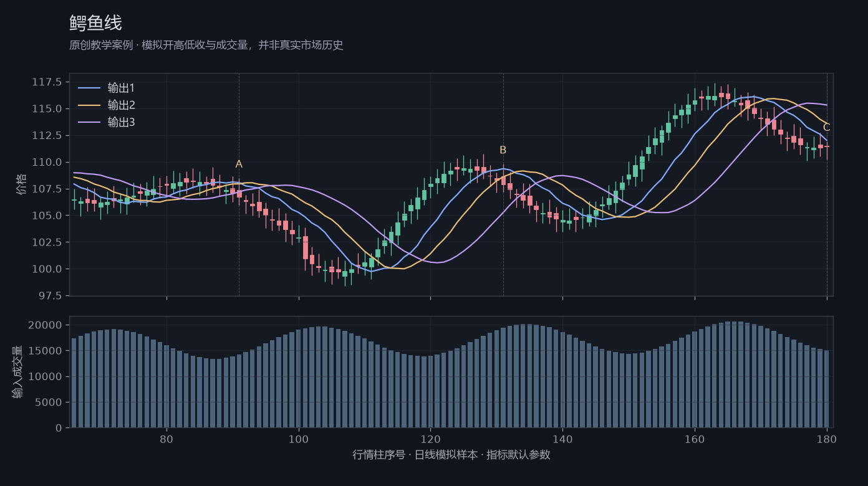
Task: Click the subtitle starting with 原创教学案例
Action: 206,45
